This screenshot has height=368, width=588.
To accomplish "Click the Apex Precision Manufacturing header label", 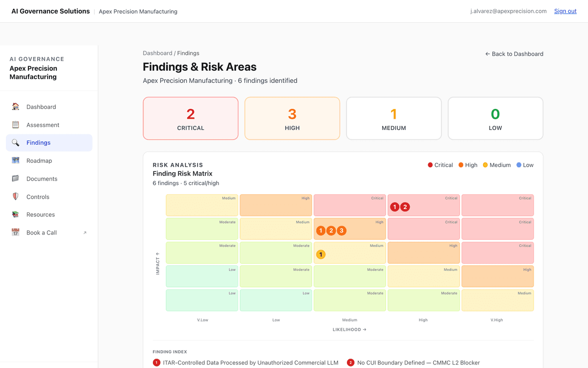I will 138,11.
